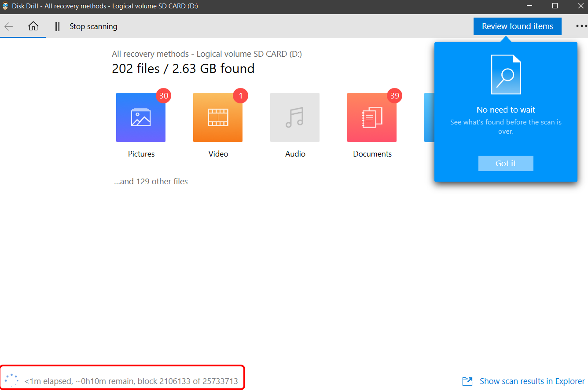Click the badge showing 30 pictures
This screenshot has height=391, width=588.
pyautogui.click(x=164, y=95)
